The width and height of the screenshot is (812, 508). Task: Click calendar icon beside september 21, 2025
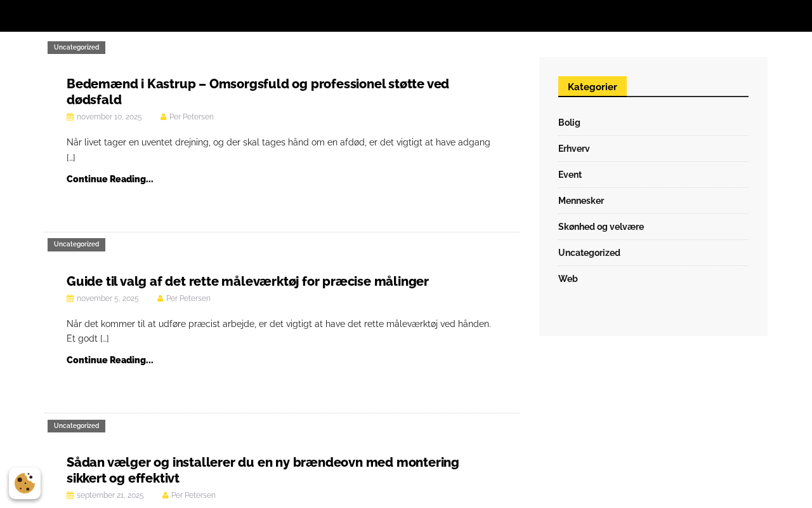(70, 495)
